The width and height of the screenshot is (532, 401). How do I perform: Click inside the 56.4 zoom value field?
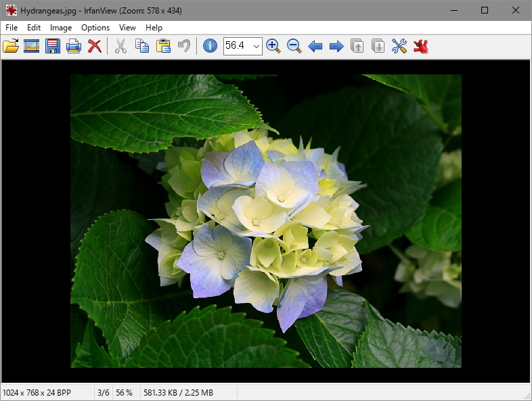pos(237,46)
